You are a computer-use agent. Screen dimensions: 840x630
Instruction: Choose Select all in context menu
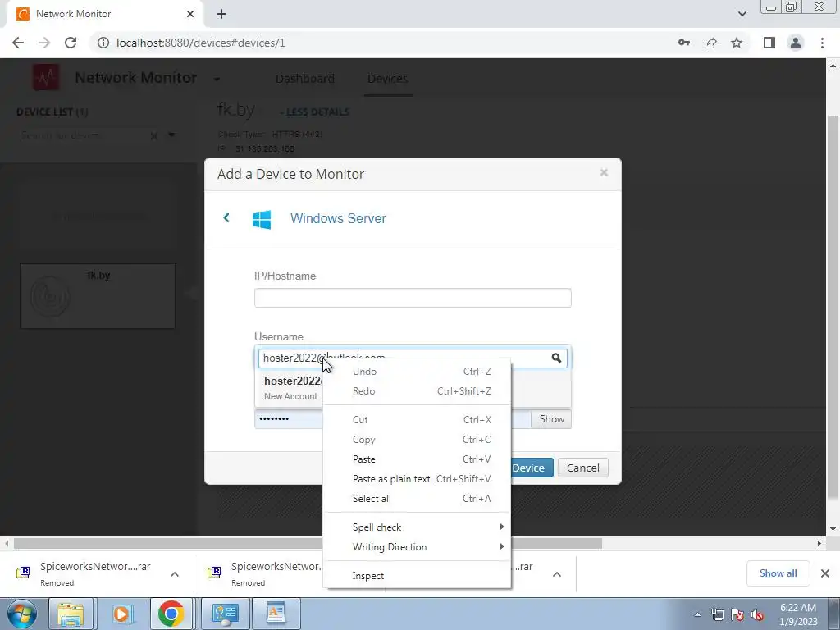point(418,498)
